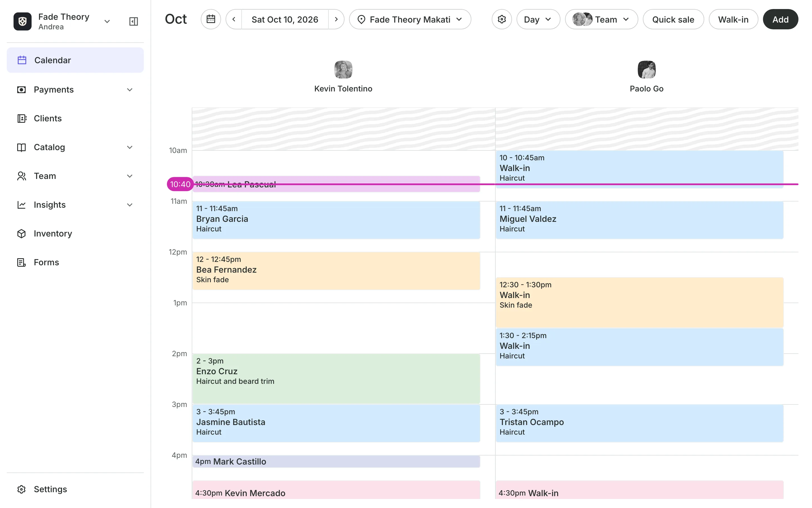Open Paolo's 4:30pm Walk-in appointment

tap(639, 490)
